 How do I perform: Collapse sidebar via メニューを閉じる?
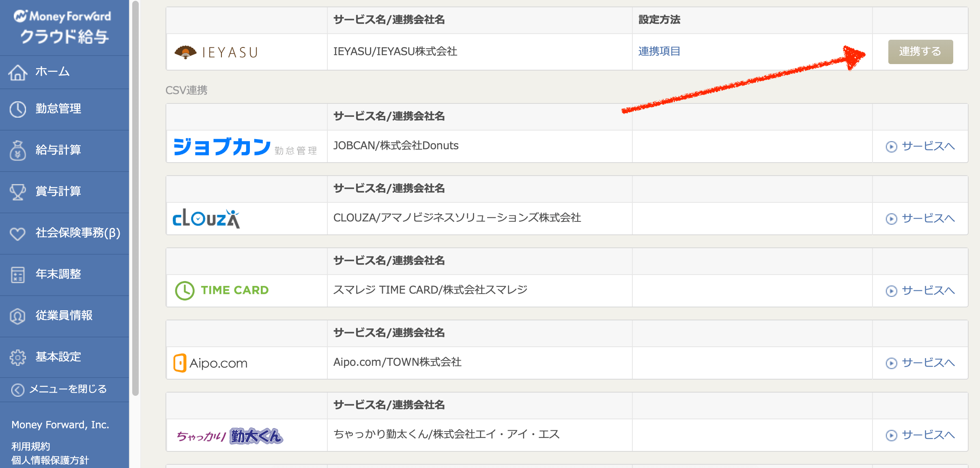pos(64,390)
